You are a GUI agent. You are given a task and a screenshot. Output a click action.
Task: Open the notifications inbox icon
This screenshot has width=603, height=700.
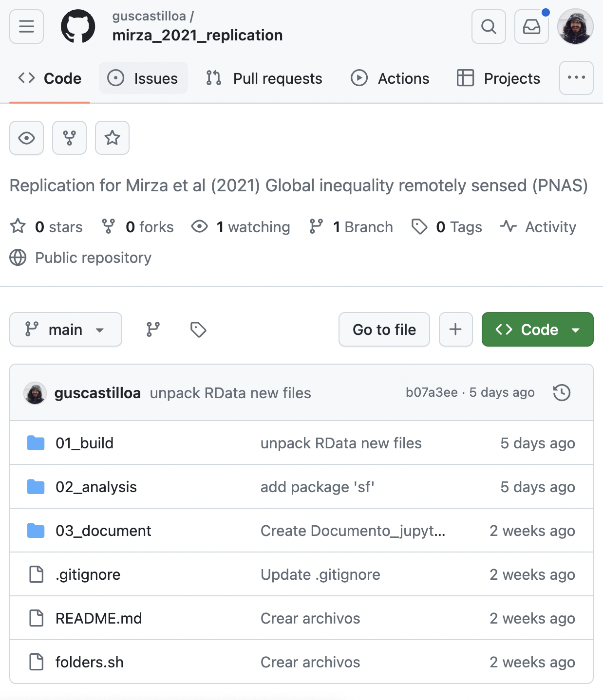(531, 26)
